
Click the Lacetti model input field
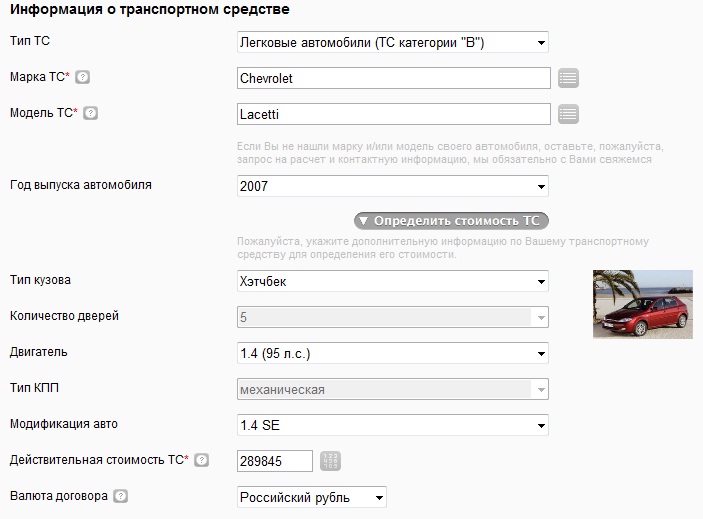coord(393,114)
